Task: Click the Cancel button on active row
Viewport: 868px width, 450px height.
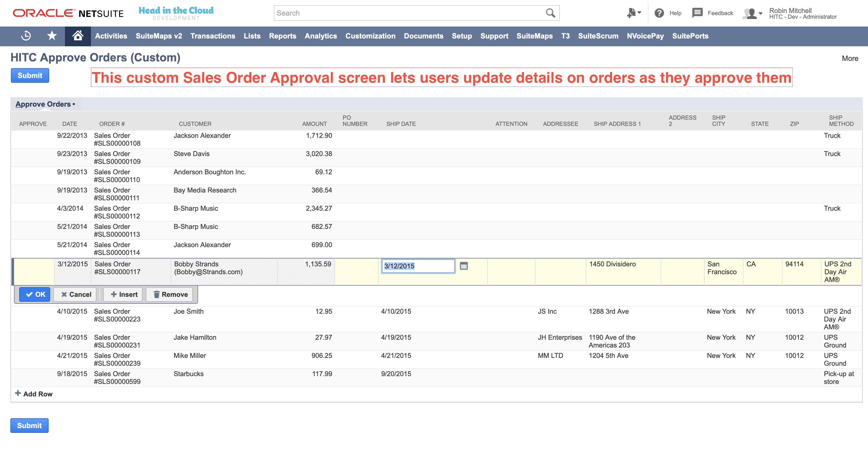Action: [75, 294]
